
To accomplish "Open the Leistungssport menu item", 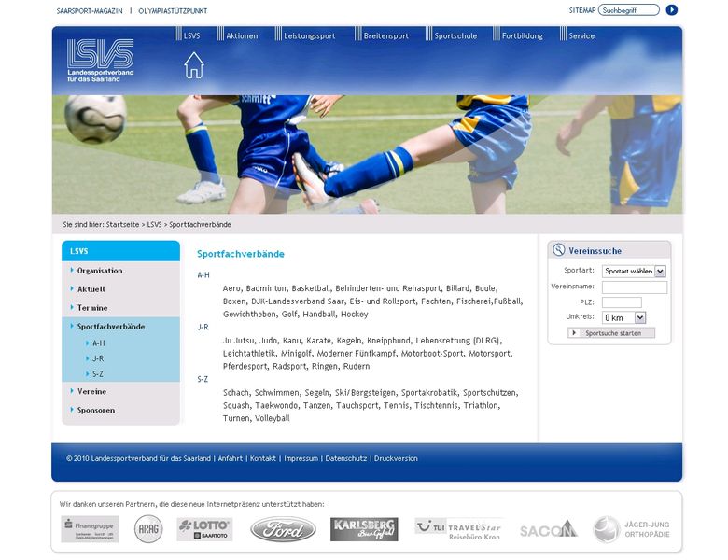I will click(x=309, y=35).
